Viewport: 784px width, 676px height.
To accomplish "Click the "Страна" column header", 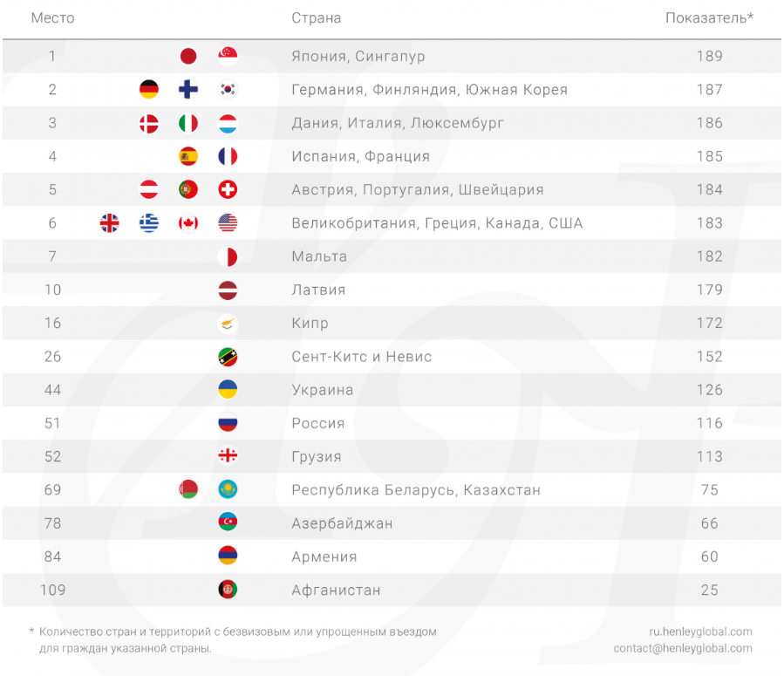I will tap(317, 18).
